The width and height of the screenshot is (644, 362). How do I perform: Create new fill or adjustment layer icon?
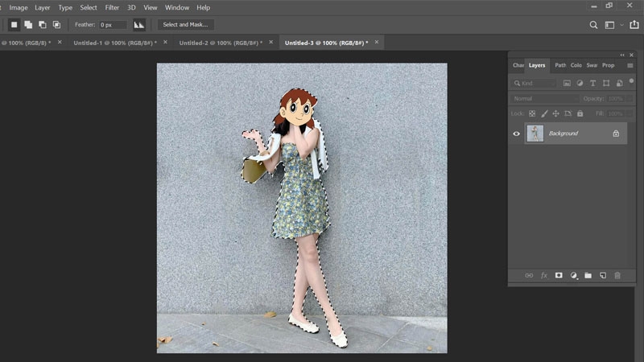click(x=574, y=275)
